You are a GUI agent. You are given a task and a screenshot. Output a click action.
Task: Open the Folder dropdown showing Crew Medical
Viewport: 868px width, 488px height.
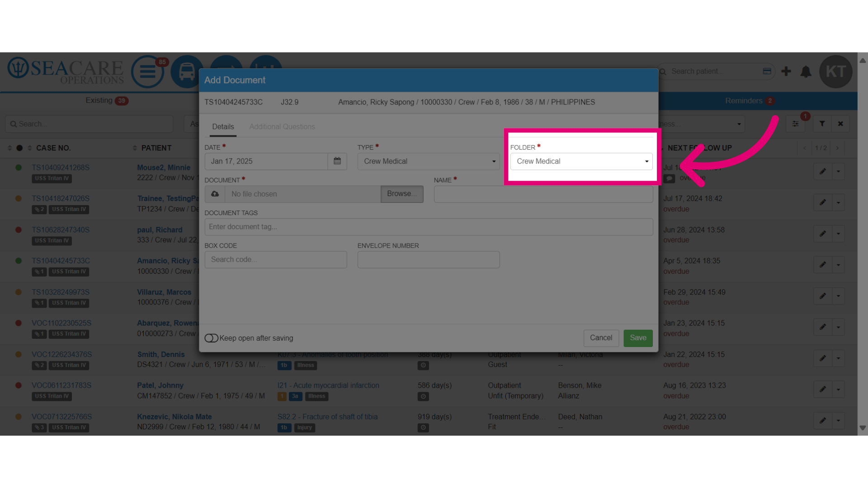pyautogui.click(x=581, y=161)
